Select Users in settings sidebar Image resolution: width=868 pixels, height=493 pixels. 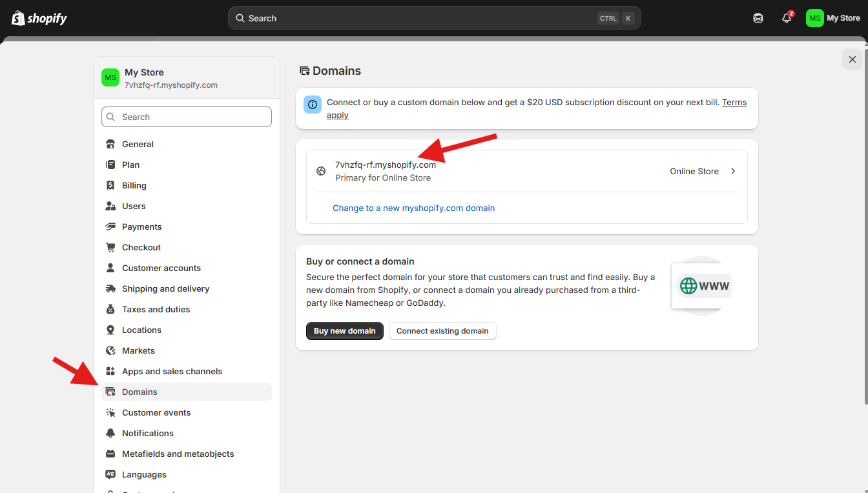click(187, 206)
